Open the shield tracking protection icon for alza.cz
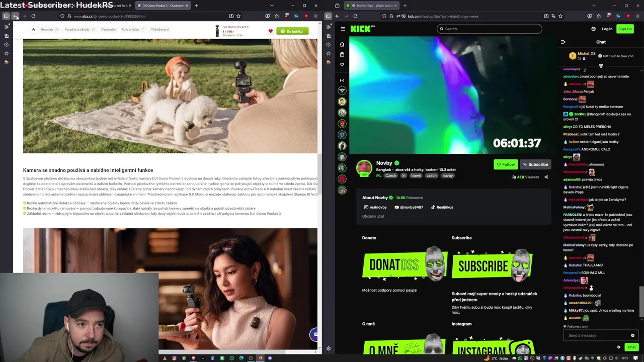This screenshot has width=644, height=362. tap(62, 16)
